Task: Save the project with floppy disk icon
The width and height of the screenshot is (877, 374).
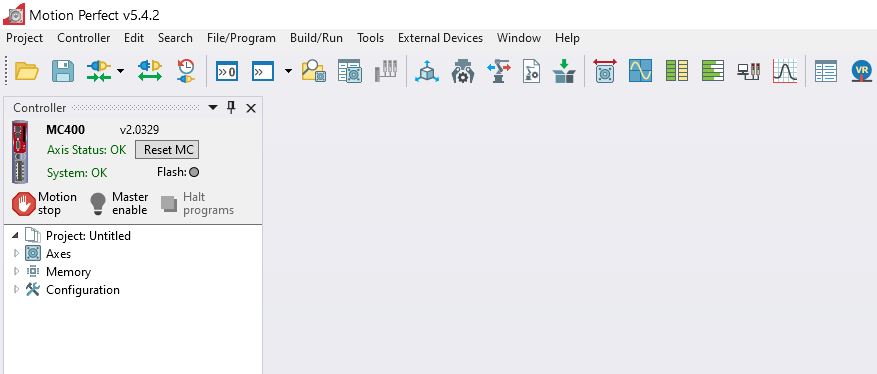Action: pos(63,71)
